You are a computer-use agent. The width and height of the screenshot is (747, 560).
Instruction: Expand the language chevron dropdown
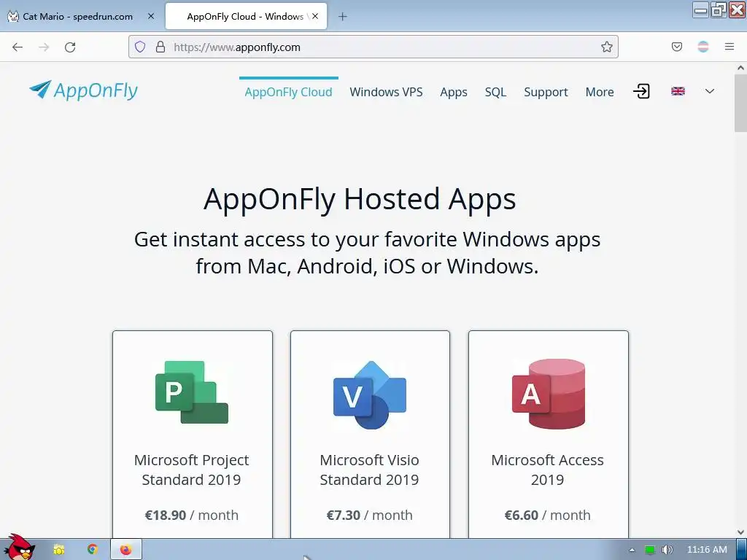tap(709, 91)
